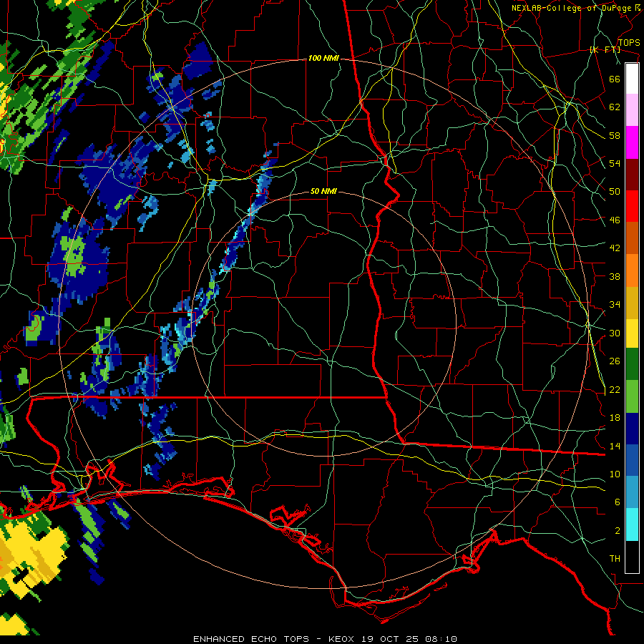Click the light blue 14 kft legend swatch
This screenshot has width=644, height=644.
tap(632, 492)
